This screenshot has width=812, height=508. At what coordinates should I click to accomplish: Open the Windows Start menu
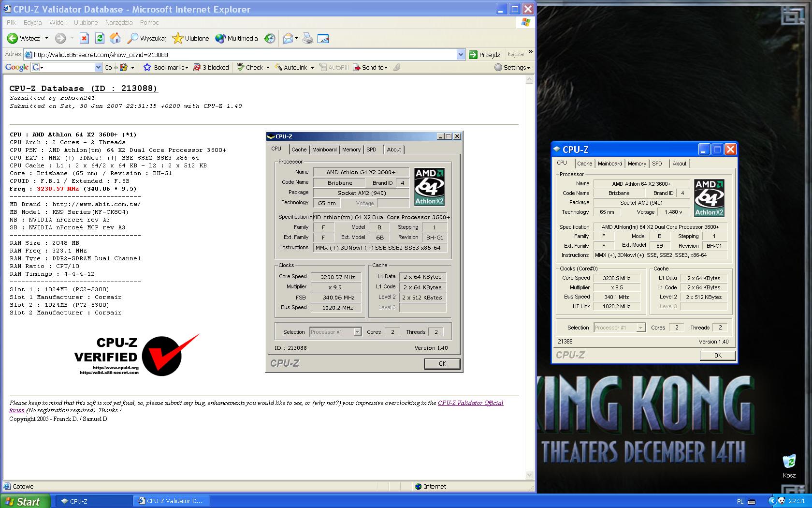[25, 501]
